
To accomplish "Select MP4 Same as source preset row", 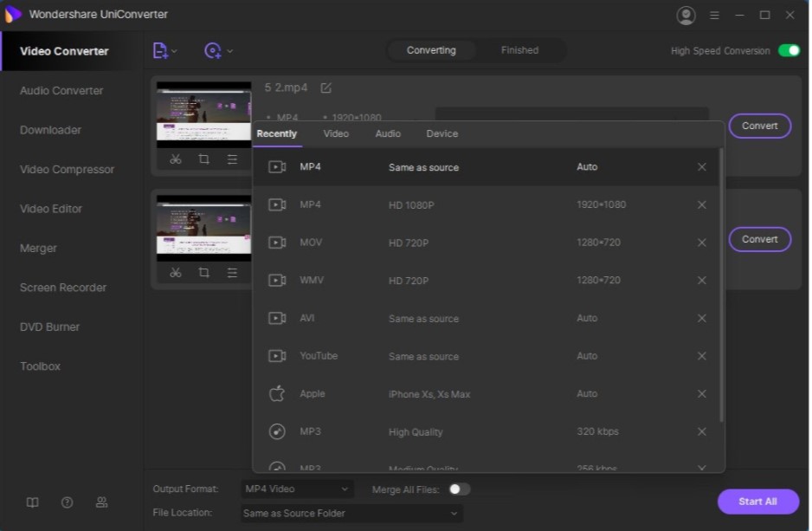I will pos(486,167).
